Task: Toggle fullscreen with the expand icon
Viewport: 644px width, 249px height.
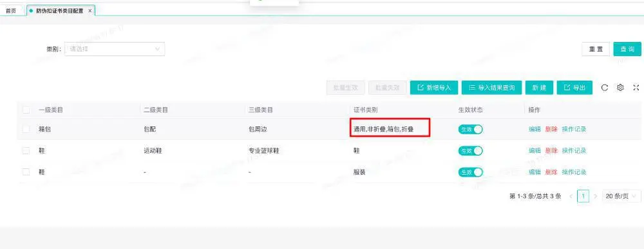Action: pyautogui.click(x=636, y=88)
